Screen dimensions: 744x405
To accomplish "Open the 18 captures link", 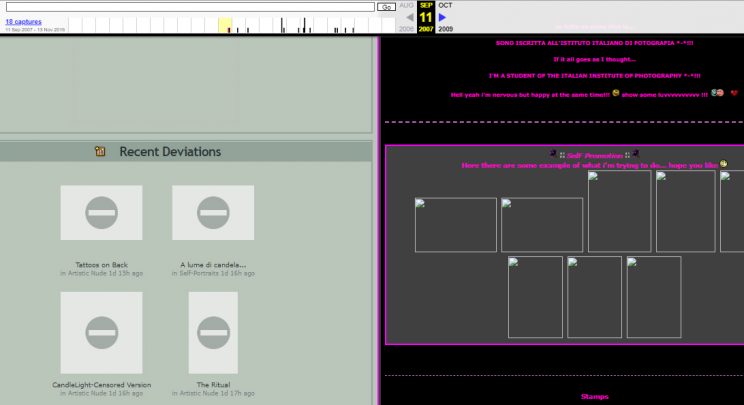I will (23, 21).
